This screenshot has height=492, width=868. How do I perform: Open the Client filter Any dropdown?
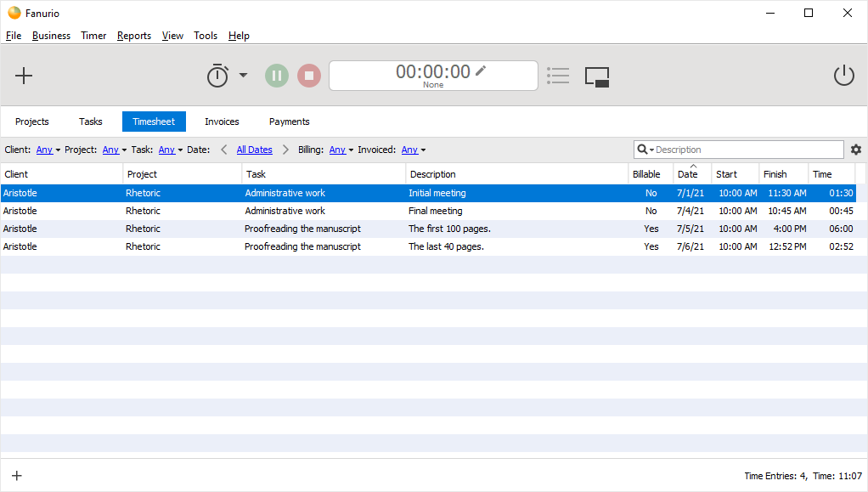click(48, 150)
